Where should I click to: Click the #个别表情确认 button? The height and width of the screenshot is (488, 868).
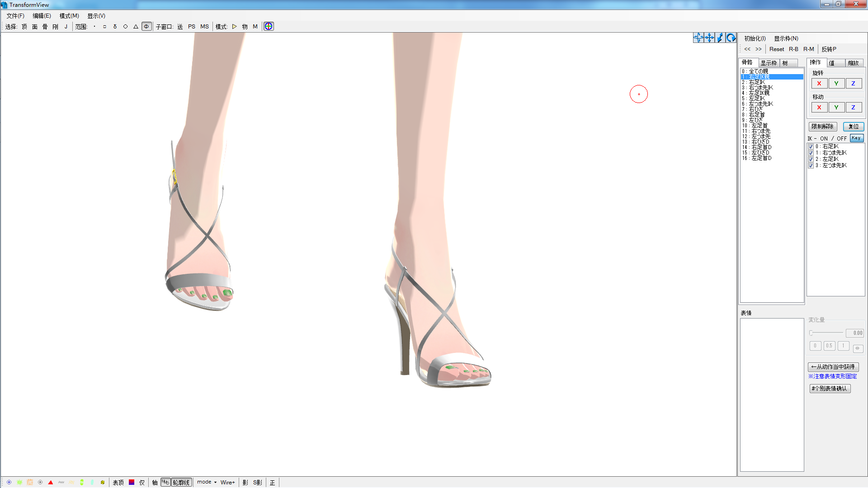830,389
